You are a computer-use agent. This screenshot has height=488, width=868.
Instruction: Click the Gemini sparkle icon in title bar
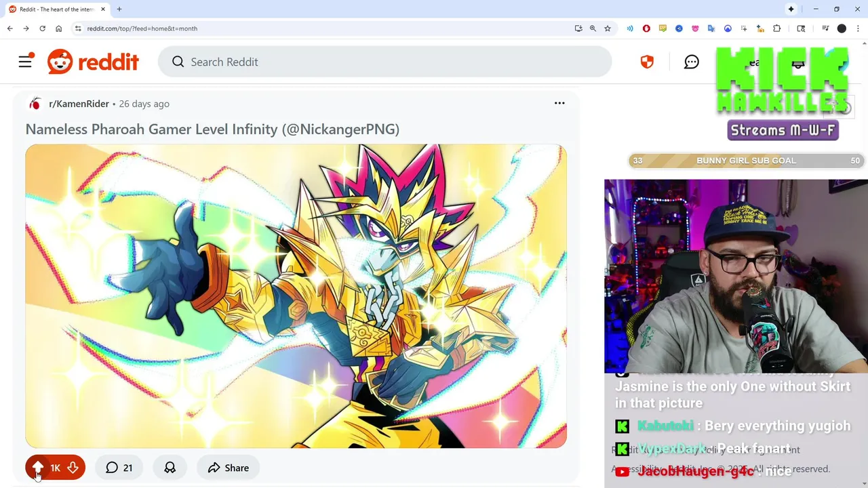click(791, 9)
